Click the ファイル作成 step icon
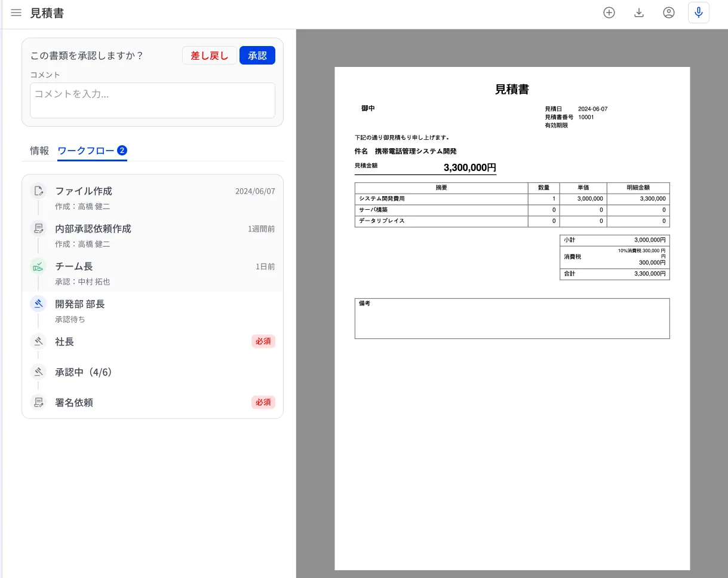The image size is (728, 578). [x=39, y=191]
